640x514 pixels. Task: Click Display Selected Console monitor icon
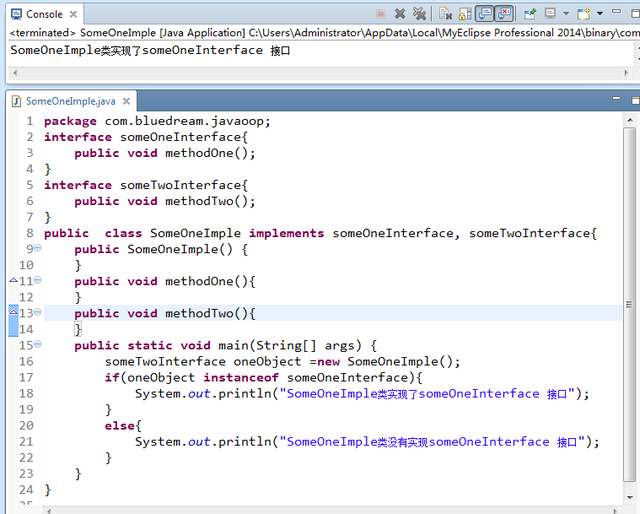(x=550, y=14)
